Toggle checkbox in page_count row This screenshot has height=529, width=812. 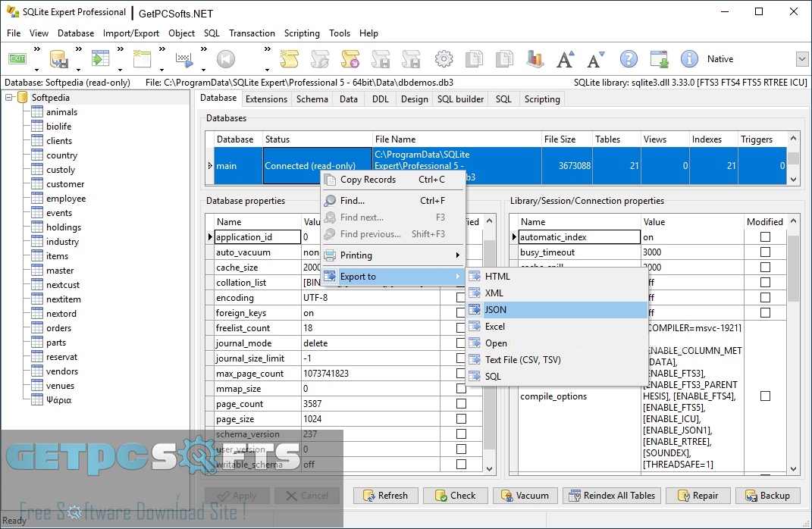pos(461,404)
